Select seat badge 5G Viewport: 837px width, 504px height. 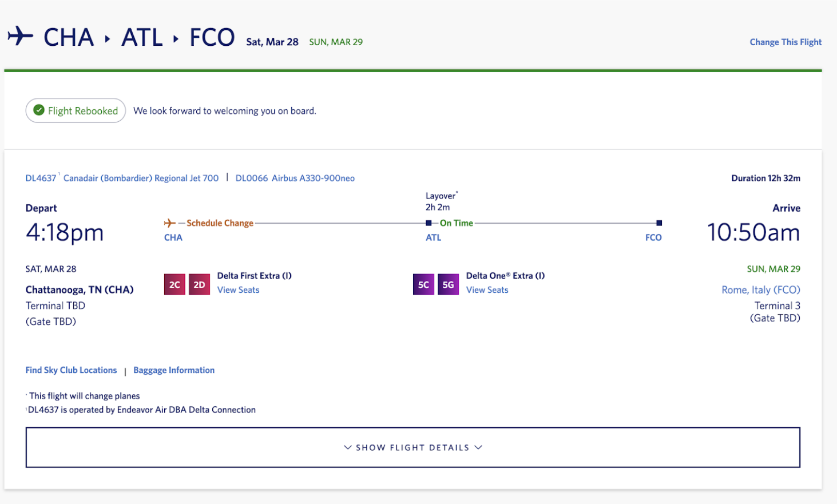click(448, 284)
